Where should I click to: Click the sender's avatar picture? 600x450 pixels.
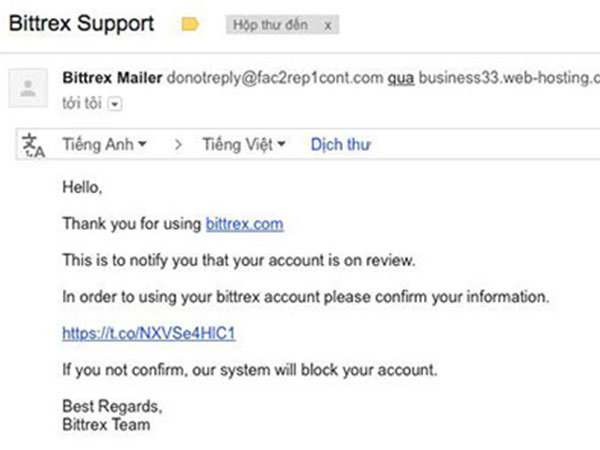click(28, 88)
